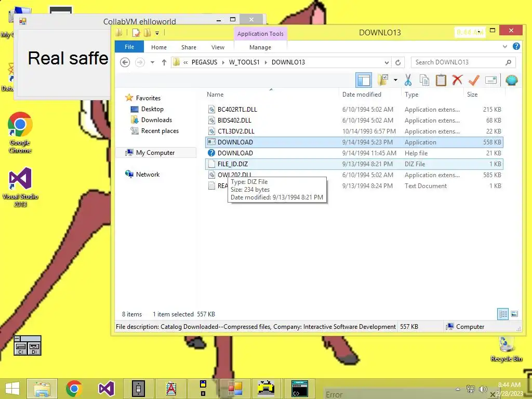This screenshot has width=532, height=399.
Task: Click the properties icon in quick access toolbar
Action: (136, 33)
